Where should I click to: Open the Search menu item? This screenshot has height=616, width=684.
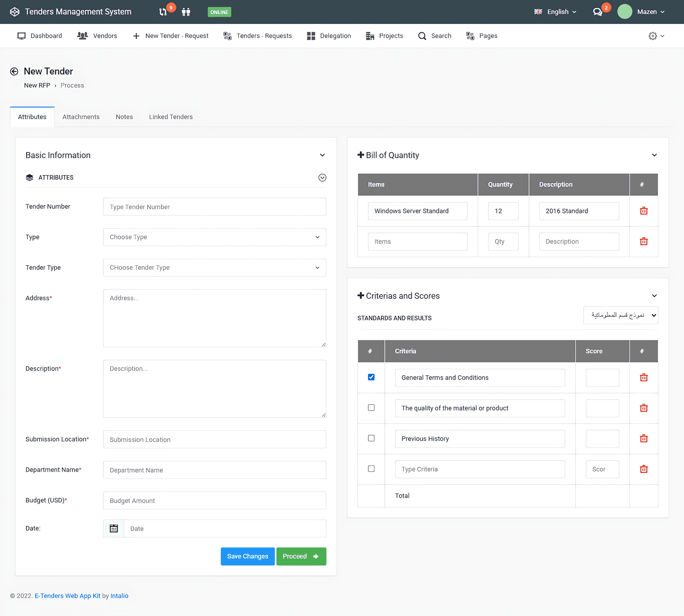point(435,36)
